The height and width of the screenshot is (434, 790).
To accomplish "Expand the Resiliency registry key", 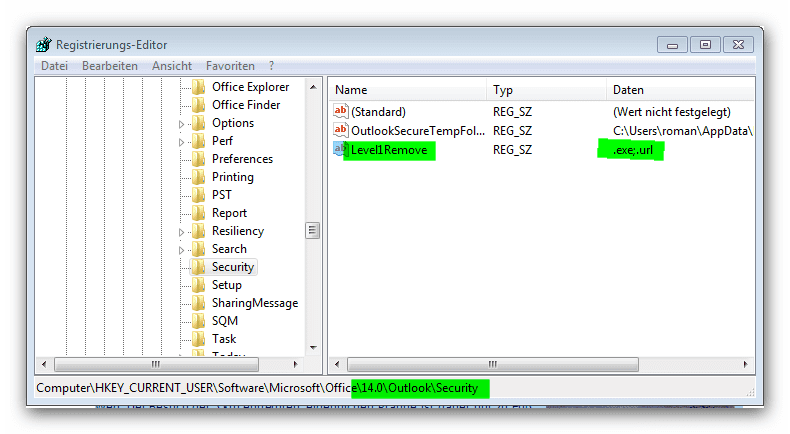I will pyautogui.click(x=181, y=232).
